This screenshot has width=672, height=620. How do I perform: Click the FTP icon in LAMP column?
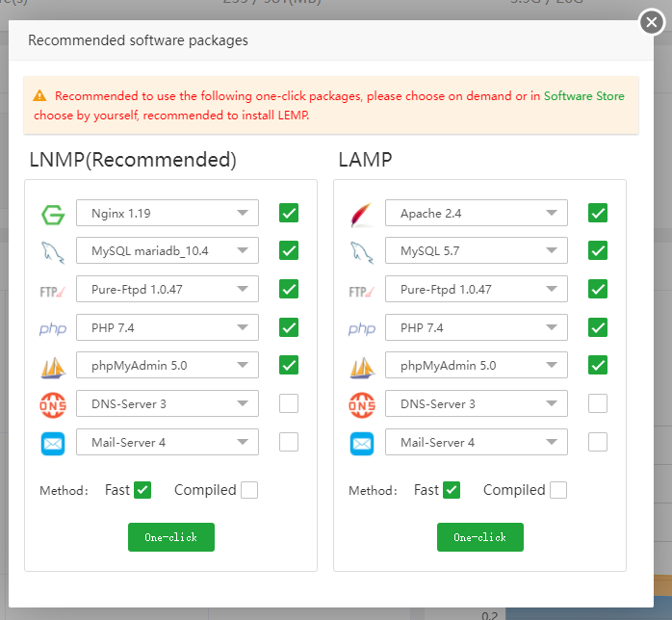coord(361,292)
